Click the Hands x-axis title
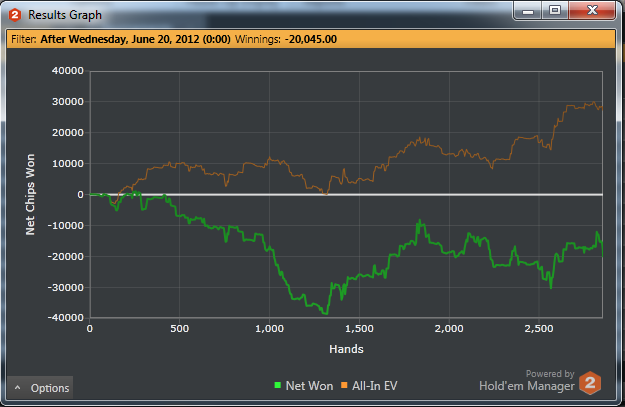This screenshot has height=407, width=625. click(346, 349)
